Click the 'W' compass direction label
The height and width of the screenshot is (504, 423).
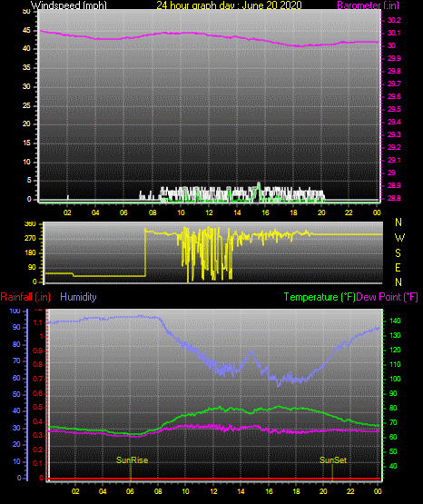pyautogui.click(x=399, y=238)
